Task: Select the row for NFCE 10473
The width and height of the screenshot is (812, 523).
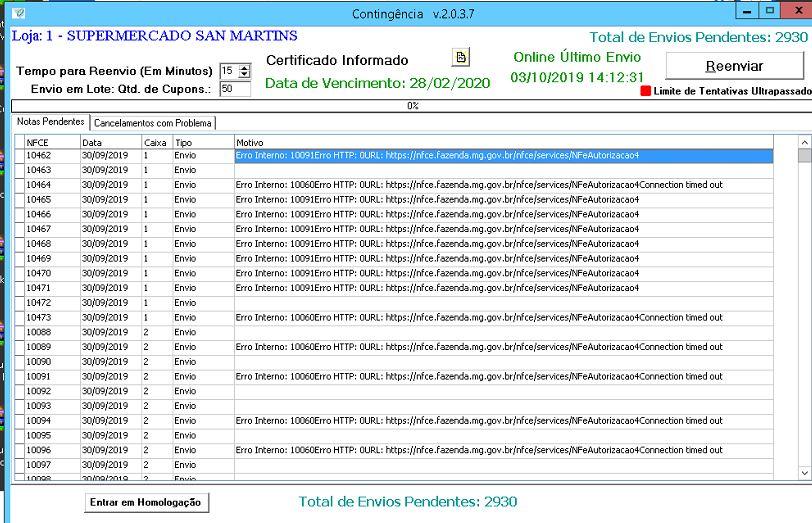Action: click(x=394, y=317)
